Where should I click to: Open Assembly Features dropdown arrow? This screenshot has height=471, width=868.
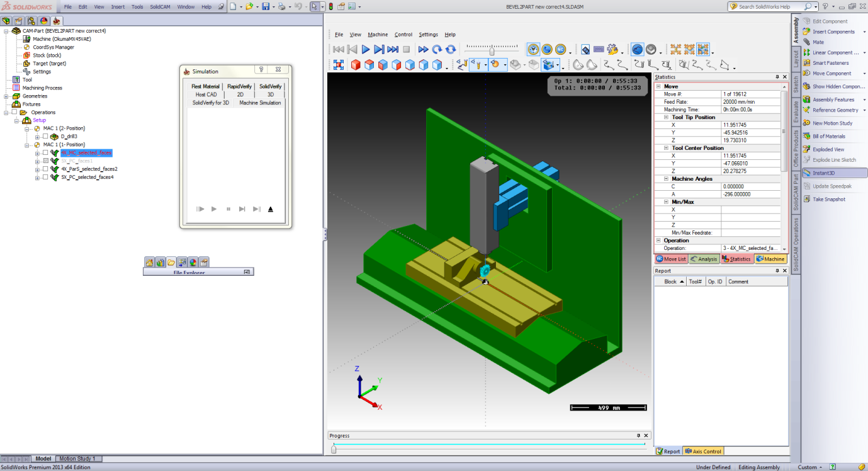click(864, 99)
